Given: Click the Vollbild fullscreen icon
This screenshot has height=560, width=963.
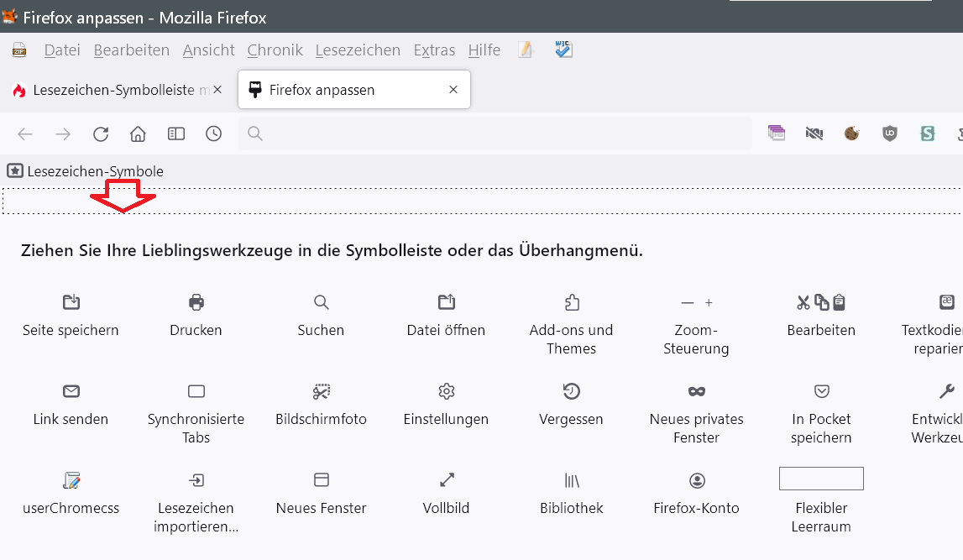Looking at the screenshot, I should pos(447,480).
